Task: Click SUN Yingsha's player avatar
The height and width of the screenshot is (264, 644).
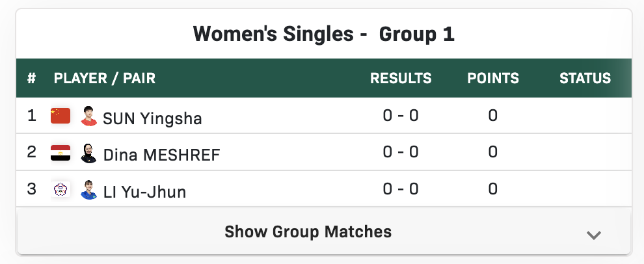Action: (x=88, y=116)
